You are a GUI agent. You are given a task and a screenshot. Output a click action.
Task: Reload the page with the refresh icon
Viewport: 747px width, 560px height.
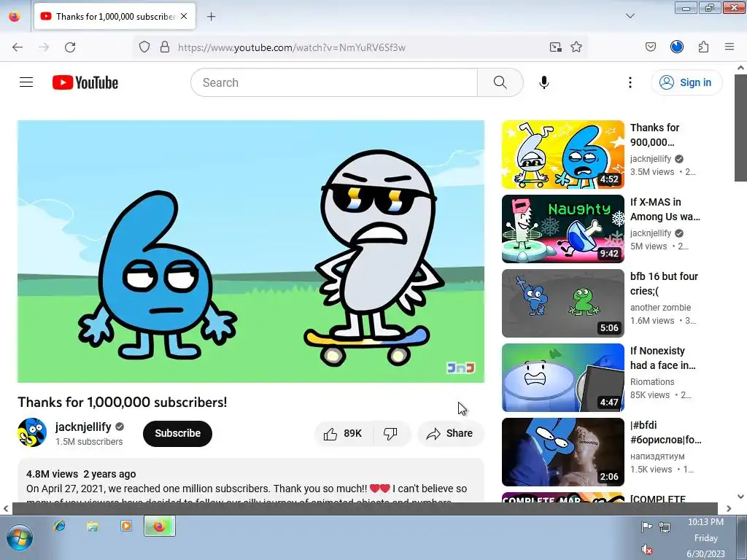click(70, 47)
